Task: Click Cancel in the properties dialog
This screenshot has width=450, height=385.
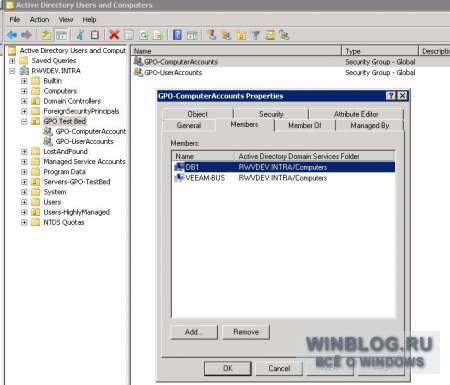Action: (279, 368)
